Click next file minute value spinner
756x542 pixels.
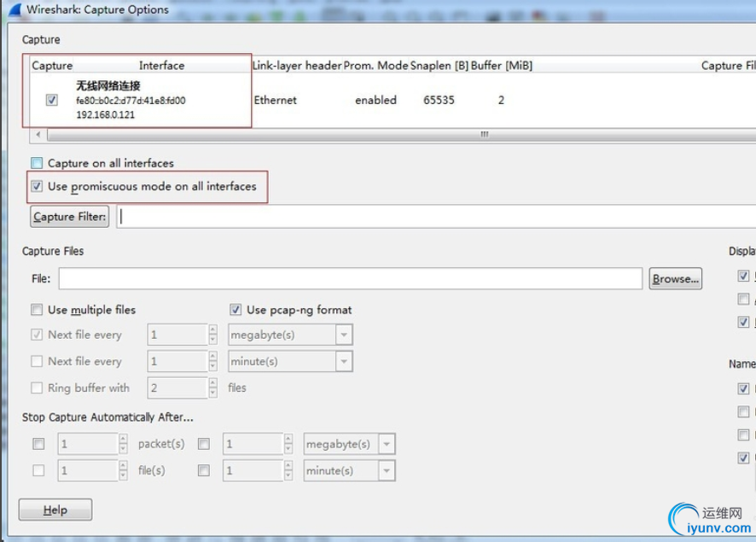[x=183, y=361]
